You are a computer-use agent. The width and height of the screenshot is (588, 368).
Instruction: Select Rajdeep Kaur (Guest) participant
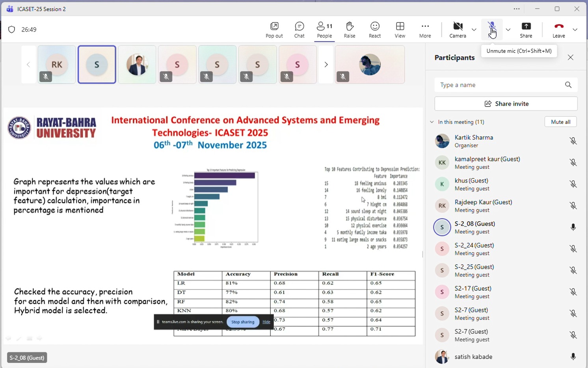click(x=506, y=205)
